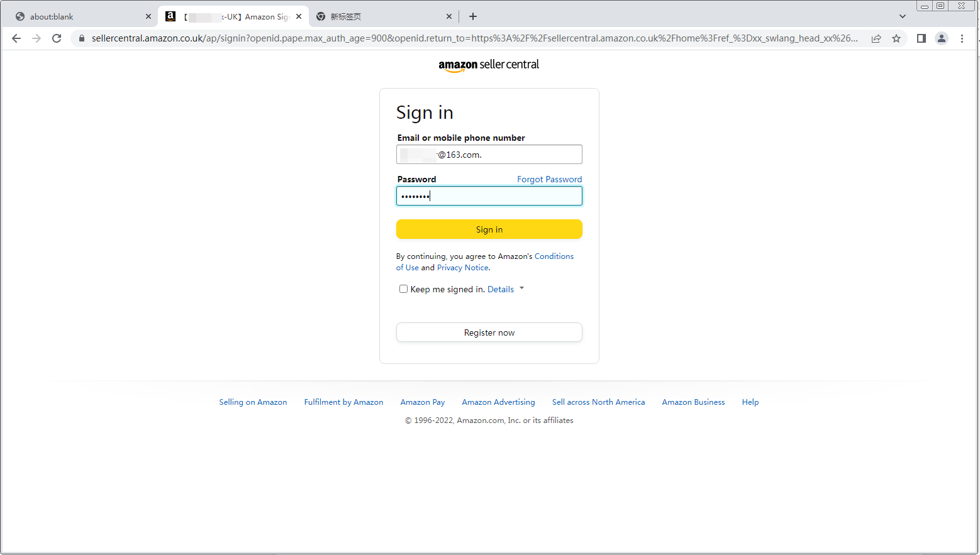The image size is (980, 555).
Task: Check Keep me signed in
Action: [x=403, y=289]
